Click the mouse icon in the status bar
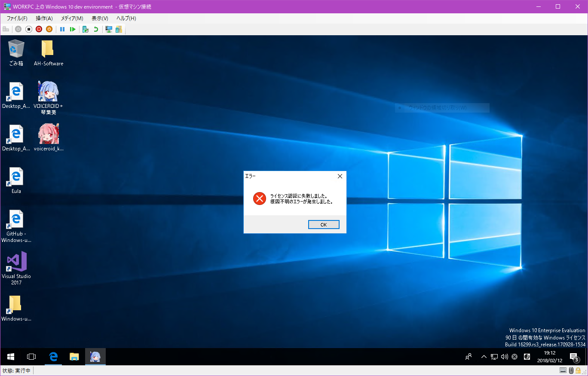Image resolution: width=588 pixels, height=376 pixels. tap(571, 370)
